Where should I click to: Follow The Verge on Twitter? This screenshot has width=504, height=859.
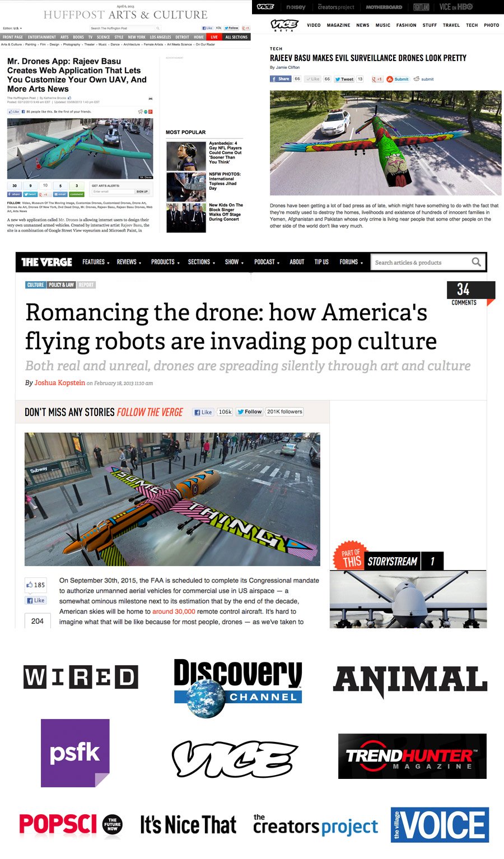coord(249,412)
